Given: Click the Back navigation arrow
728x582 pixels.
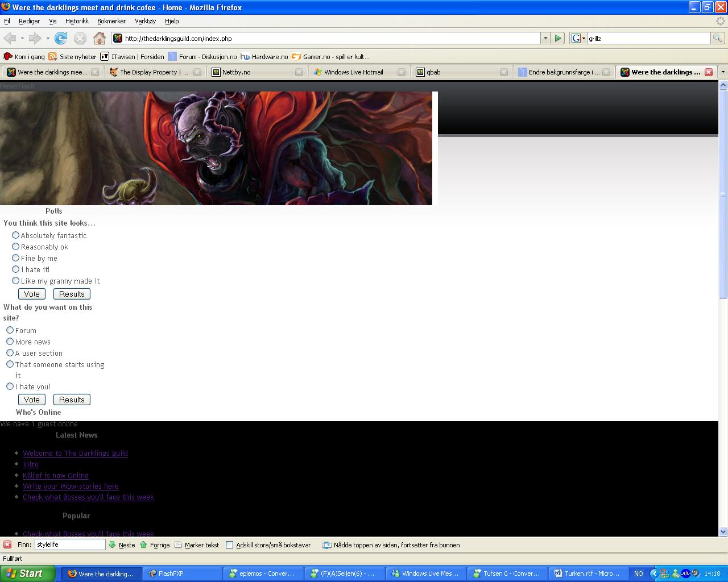Looking at the screenshot, I should click(10, 38).
